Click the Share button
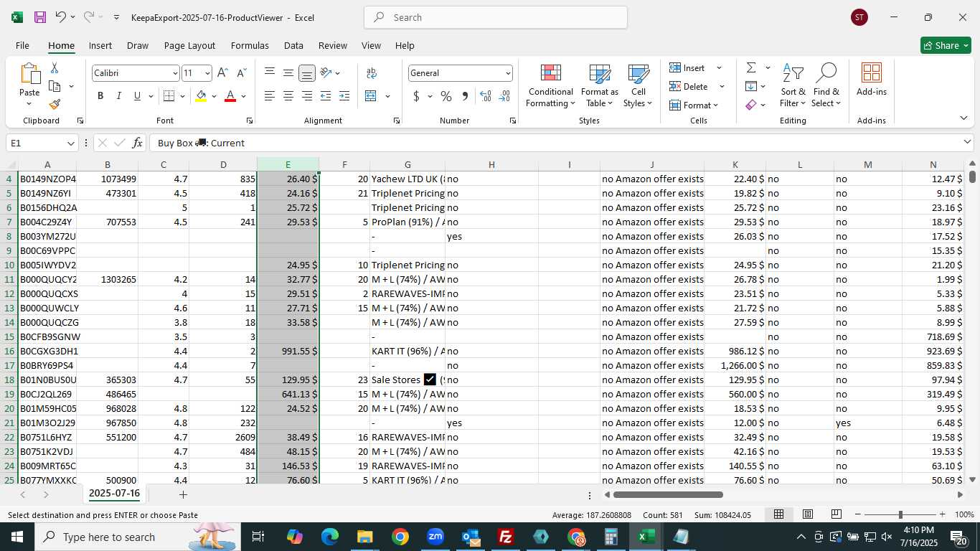The image size is (980, 551). 946,45
